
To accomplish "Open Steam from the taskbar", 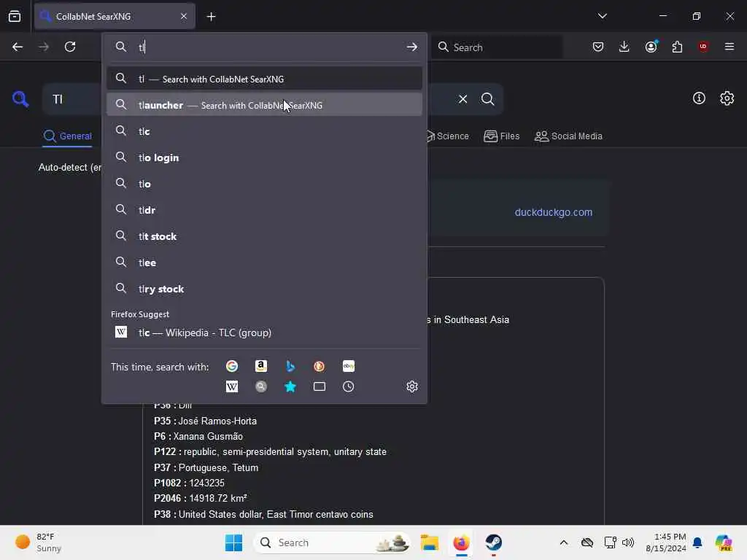I will pos(494,542).
